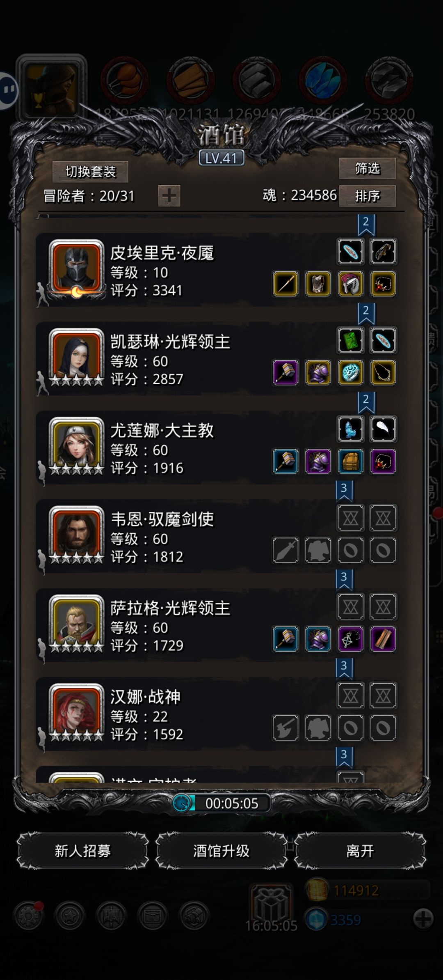Tap the cyan ring of 凯瑟琳·光辉领主
Image resolution: width=443 pixels, height=980 pixels.
click(x=350, y=372)
